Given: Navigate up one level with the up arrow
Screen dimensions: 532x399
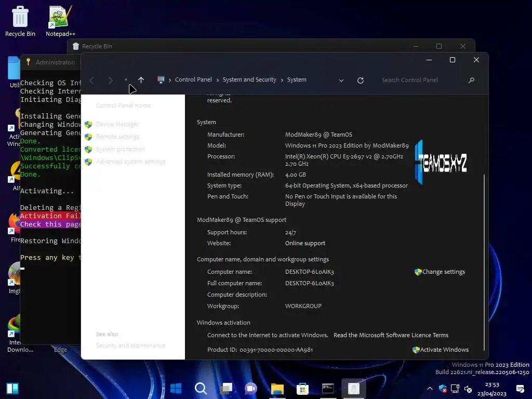Looking at the screenshot, I should coord(141,80).
